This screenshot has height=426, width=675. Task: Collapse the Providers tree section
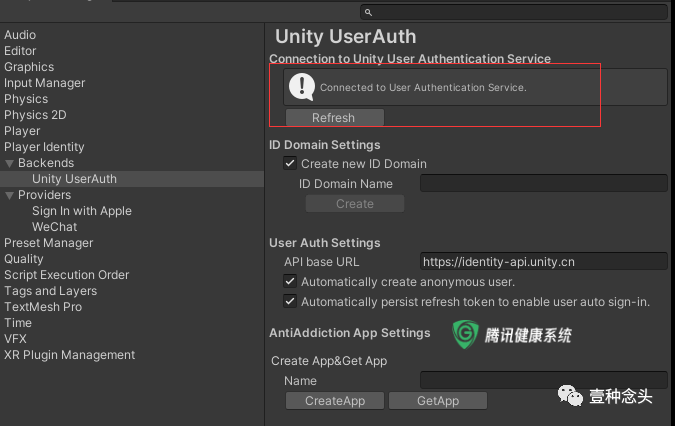pos(9,195)
